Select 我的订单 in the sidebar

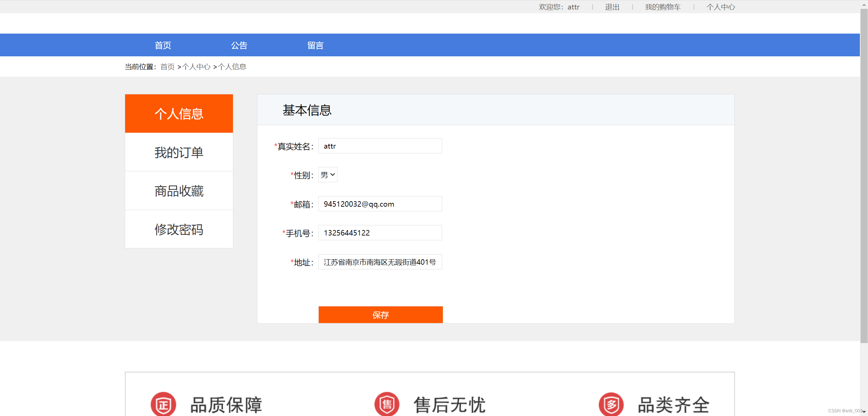click(179, 152)
